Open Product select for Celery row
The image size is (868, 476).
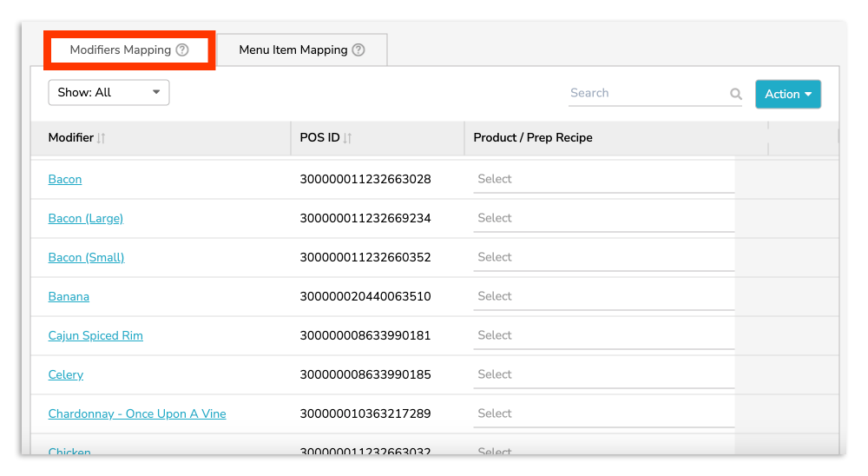click(603, 375)
